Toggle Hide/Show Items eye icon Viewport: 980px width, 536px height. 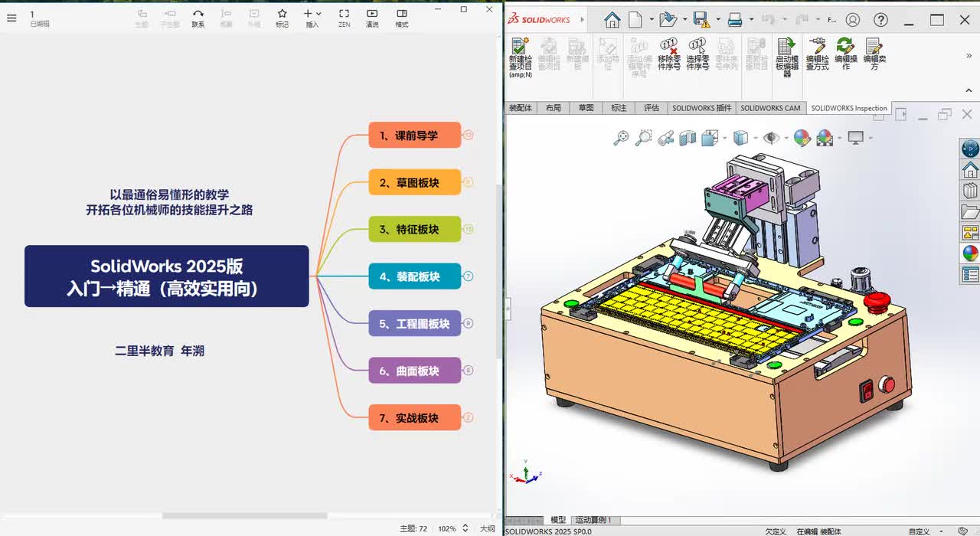coord(771,138)
